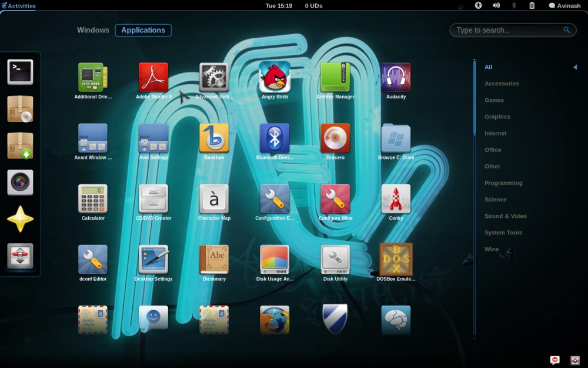Open Disk Utility
This screenshot has height=368, width=588.
point(335,260)
